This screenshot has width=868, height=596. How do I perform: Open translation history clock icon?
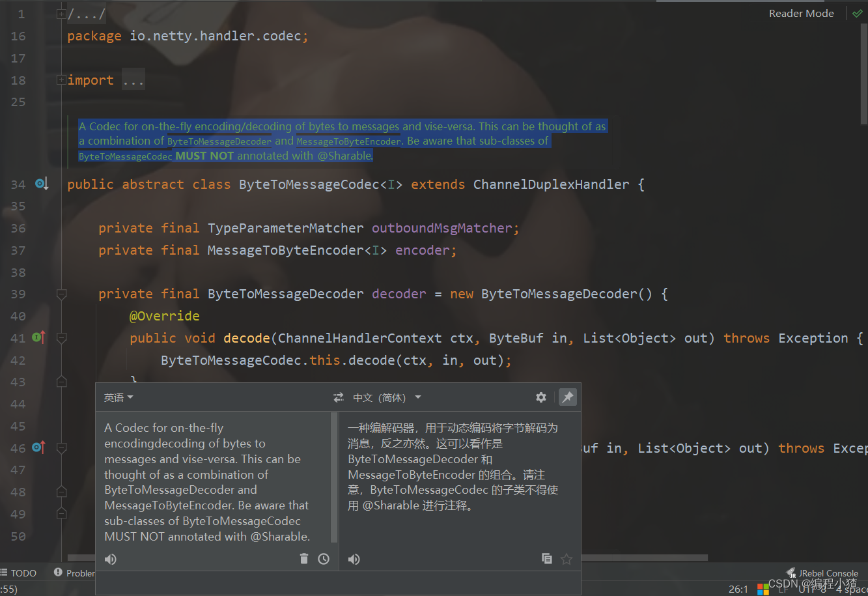(324, 559)
